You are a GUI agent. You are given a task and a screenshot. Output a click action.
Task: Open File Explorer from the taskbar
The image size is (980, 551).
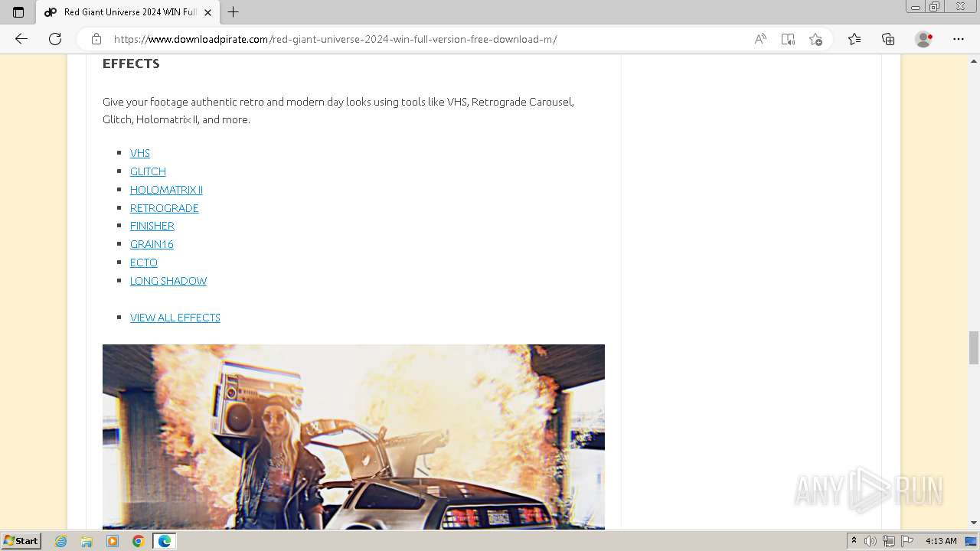pos(87,541)
